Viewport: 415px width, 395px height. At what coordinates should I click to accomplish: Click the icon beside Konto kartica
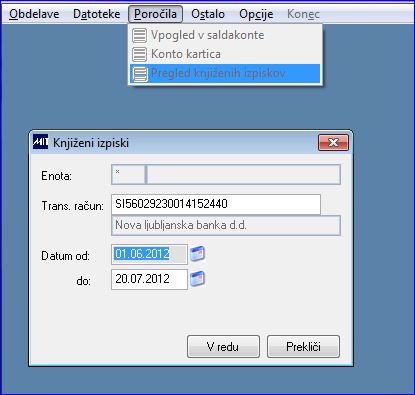139,54
